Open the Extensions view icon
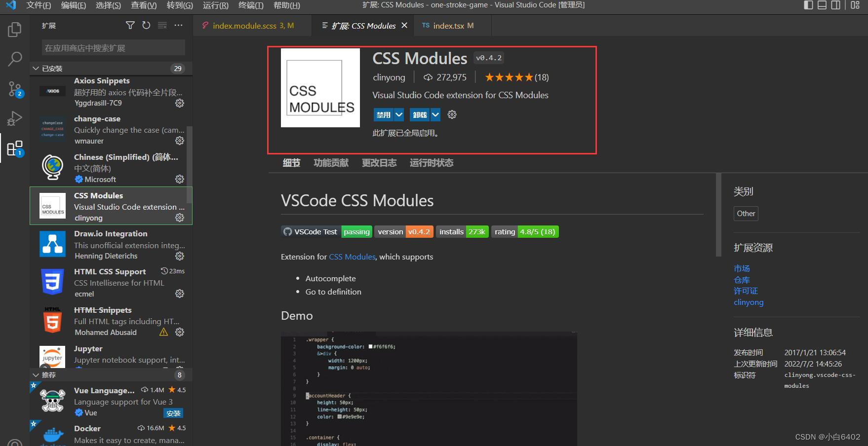Viewport: 868px width, 446px height. pos(15,149)
